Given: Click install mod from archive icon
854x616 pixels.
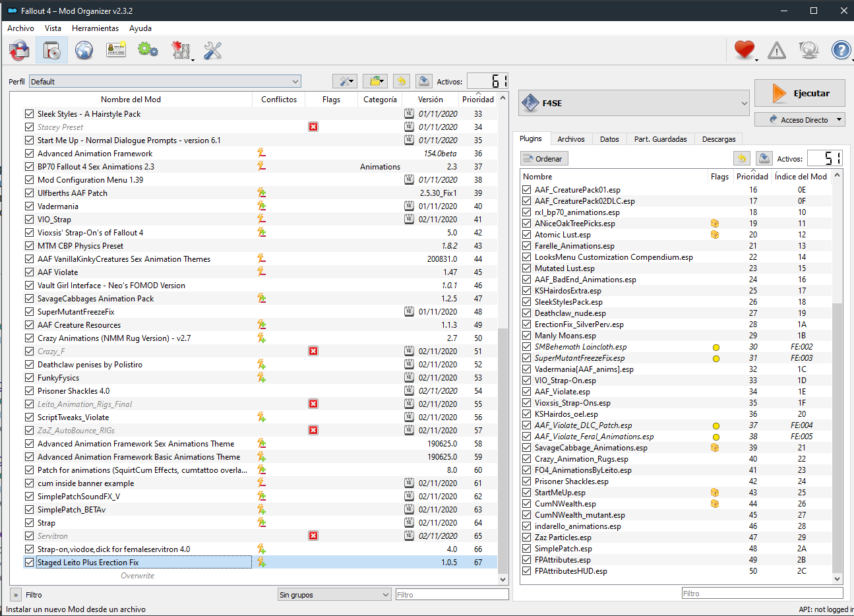Looking at the screenshot, I should tap(51, 50).
